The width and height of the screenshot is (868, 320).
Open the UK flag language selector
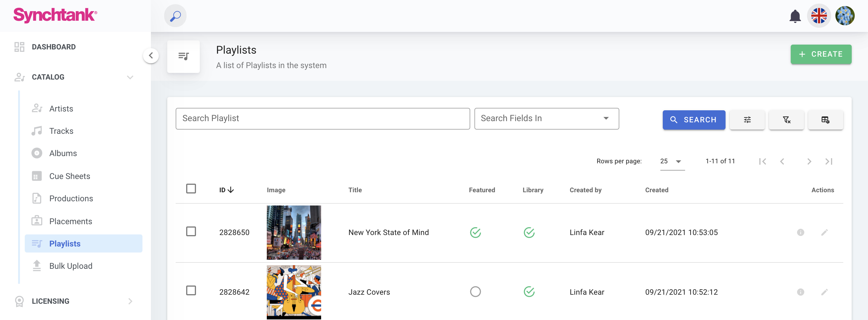[819, 16]
